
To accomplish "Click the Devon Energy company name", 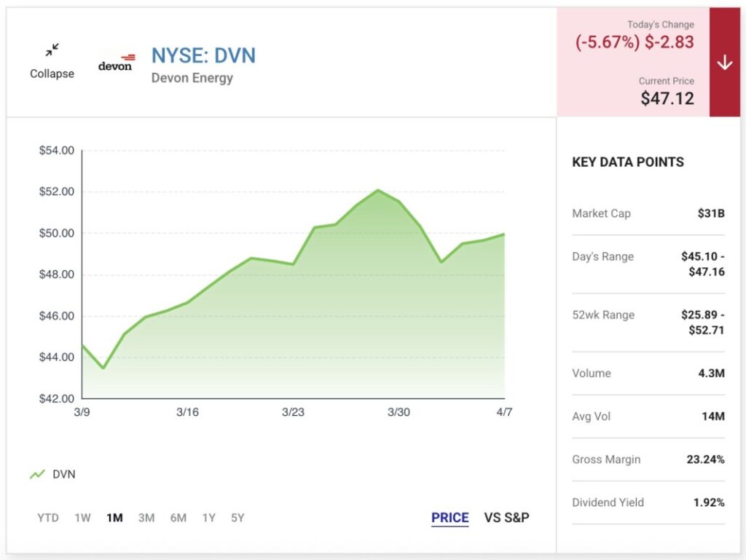I will click(x=192, y=78).
